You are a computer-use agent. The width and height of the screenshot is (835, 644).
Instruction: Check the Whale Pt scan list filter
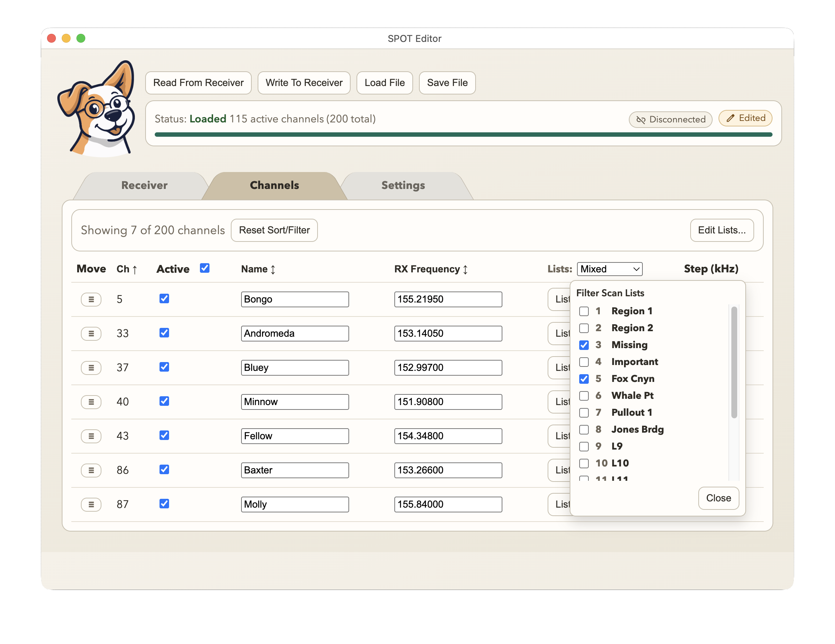584,396
